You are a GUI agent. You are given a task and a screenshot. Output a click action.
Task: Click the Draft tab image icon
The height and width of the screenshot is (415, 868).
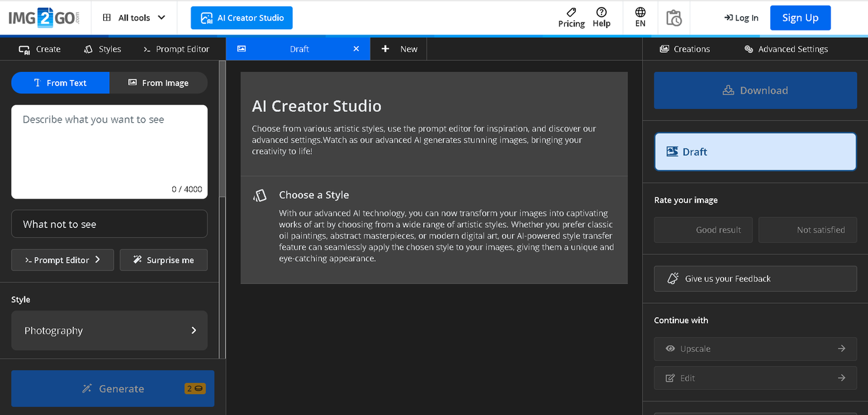(x=241, y=49)
